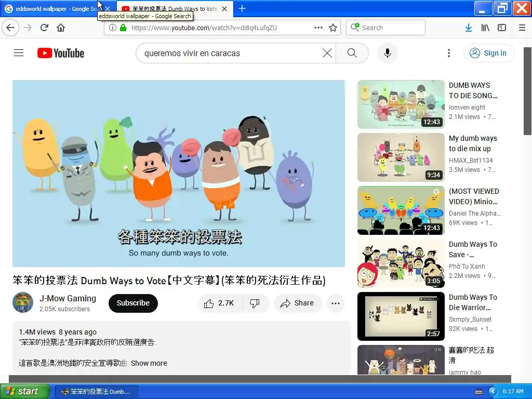Click the YouTube logo
This screenshot has width=532, height=399.
click(61, 53)
